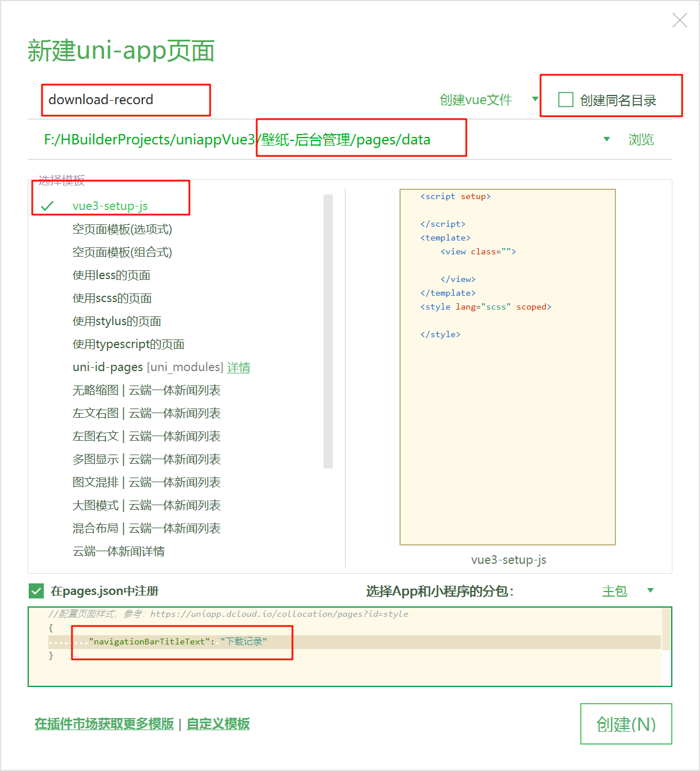This screenshot has height=771, width=700.
Task: Choose the '使用typescript的页面' template
Action: [x=128, y=344]
